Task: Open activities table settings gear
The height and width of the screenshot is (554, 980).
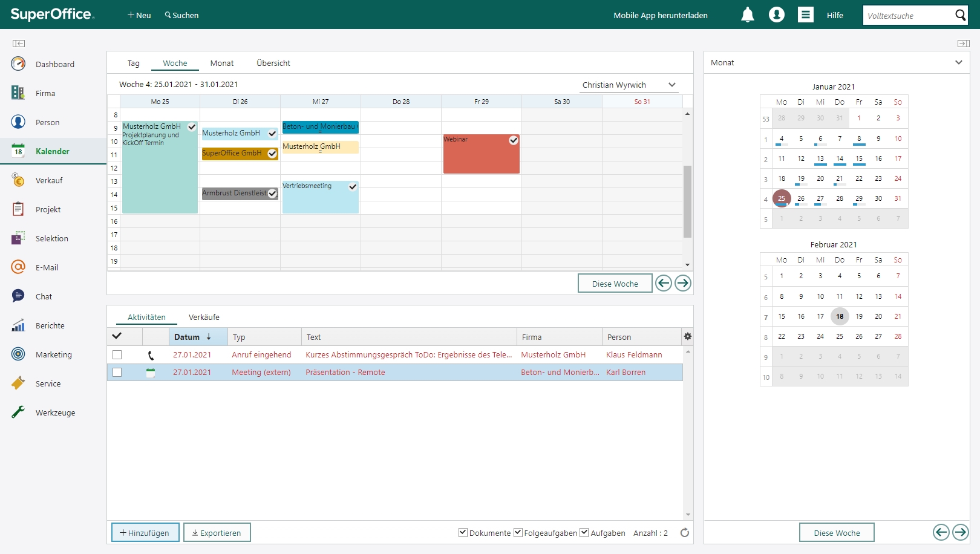Action: coord(688,336)
